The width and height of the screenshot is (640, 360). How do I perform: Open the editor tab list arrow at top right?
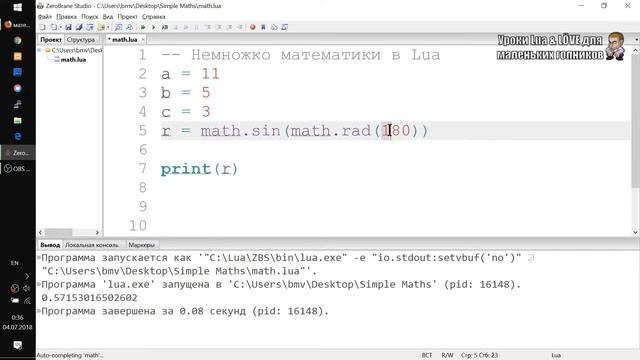tap(636, 40)
